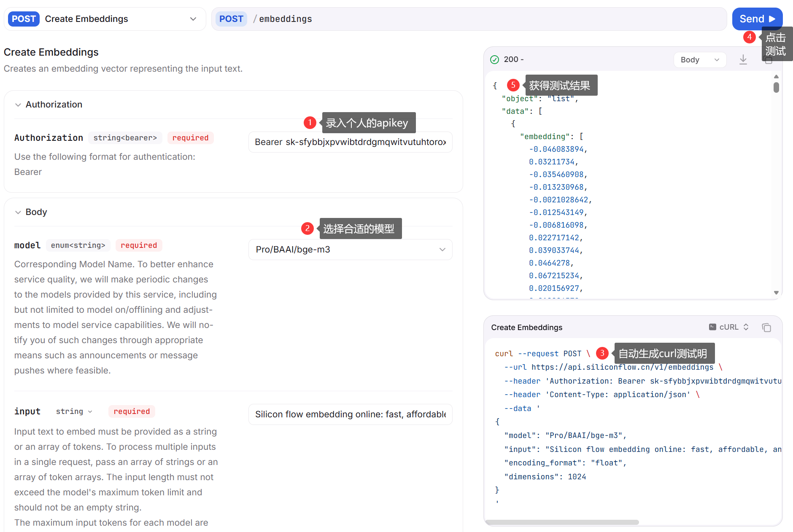Download the response body using the download icon
This screenshot has height=532, width=793.
click(743, 60)
